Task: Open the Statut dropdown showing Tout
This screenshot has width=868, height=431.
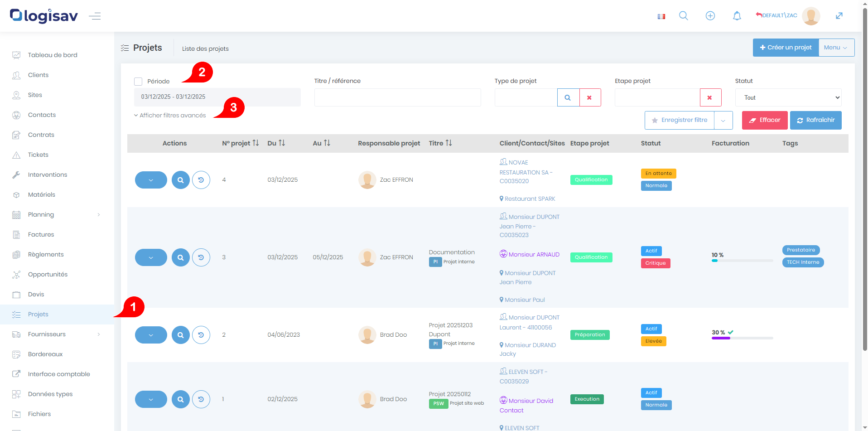Action: click(x=788, y=97)
